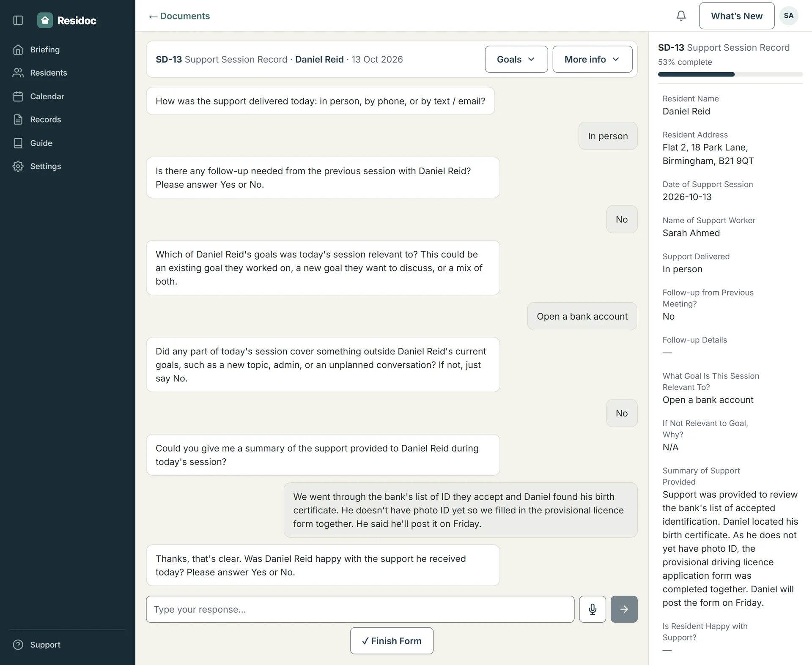The width and height of the screenshot is (812, 665).
Task: Focus the 'Type your response...' input field
Action: (360, 609)
